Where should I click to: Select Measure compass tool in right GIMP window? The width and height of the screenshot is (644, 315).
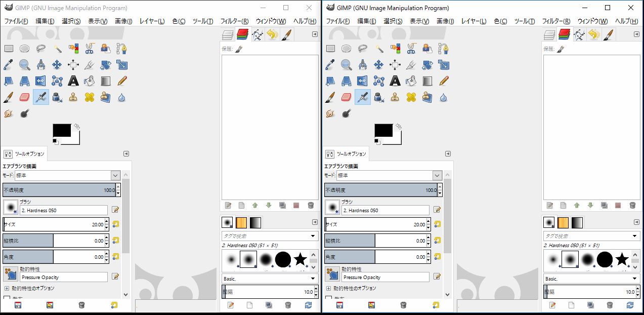(363, 65)
